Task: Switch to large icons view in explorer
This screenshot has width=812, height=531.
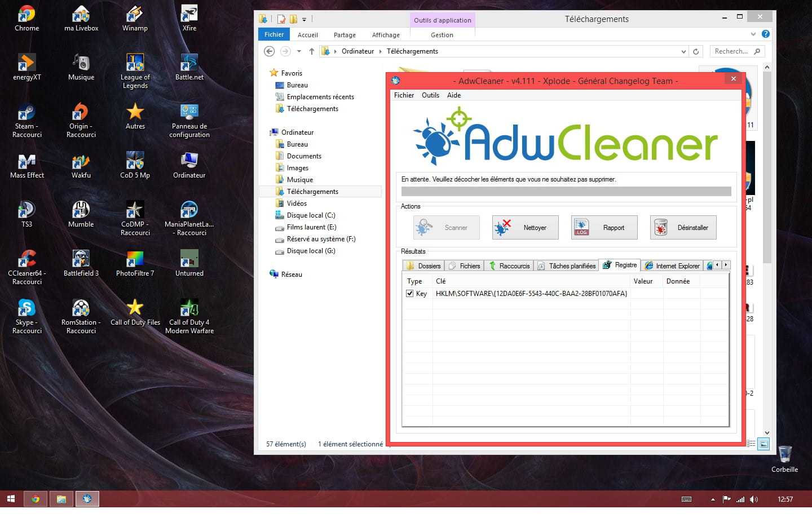Action: (764, 444)
